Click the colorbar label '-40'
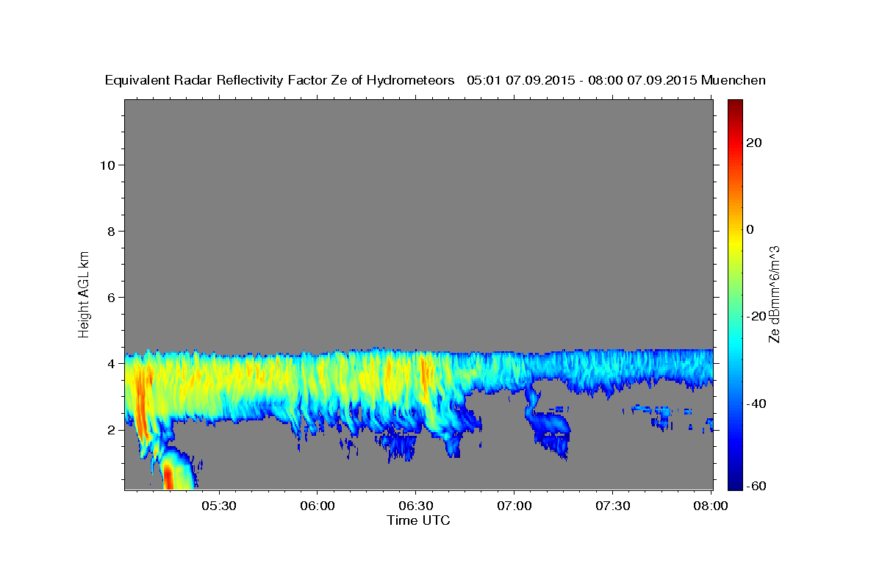This screenshot has width=882, height=588. [x=756, y=404]
